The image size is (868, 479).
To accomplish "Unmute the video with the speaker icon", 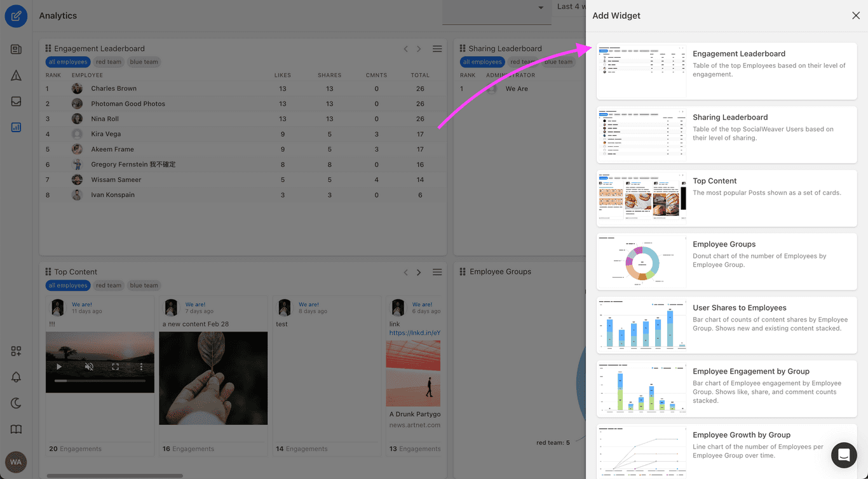I will tap(90, 367).
